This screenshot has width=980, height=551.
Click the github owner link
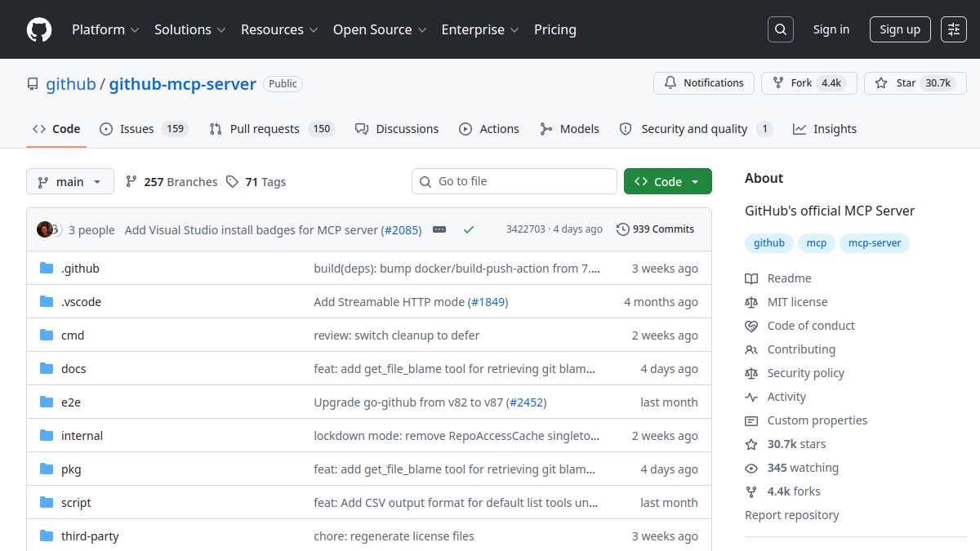coord(70,84)
